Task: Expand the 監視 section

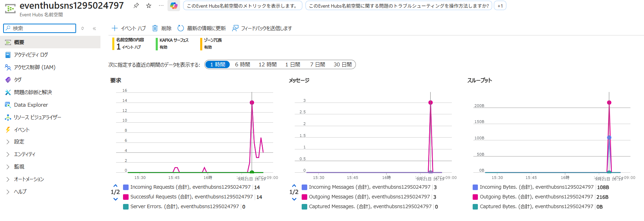Action: point(8,167)
